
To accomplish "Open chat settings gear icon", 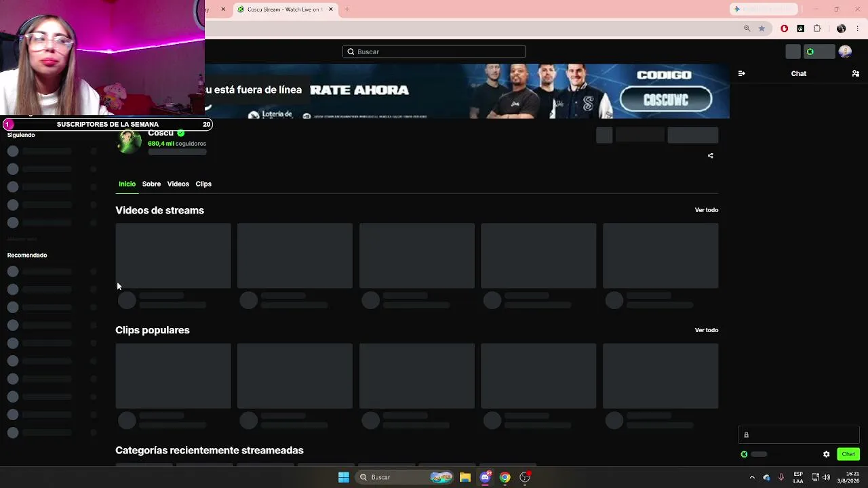I will [826, 454].
